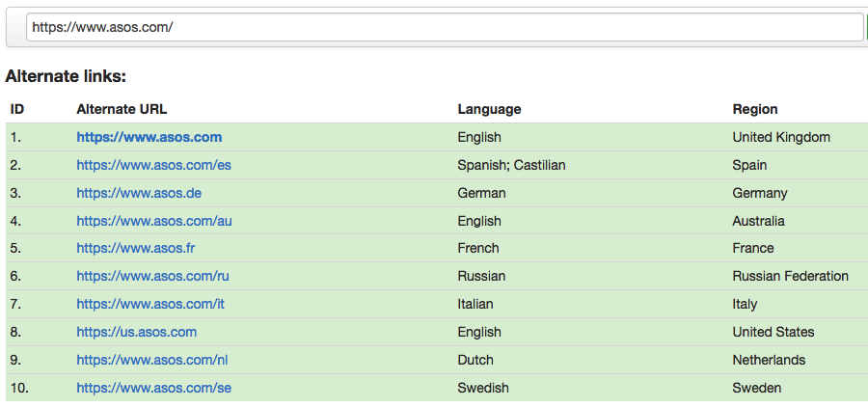Click the 'United Kingdom' region cell
Screen dimensions: 868x408
tap(781, 137)
